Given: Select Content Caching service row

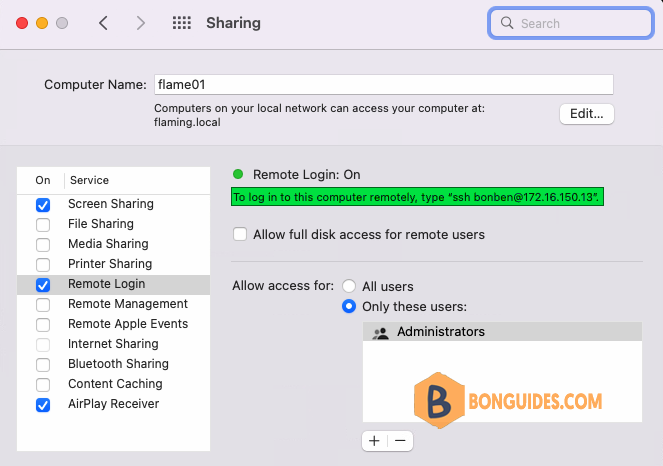Looking at the screenshot, I should point(113,384).
